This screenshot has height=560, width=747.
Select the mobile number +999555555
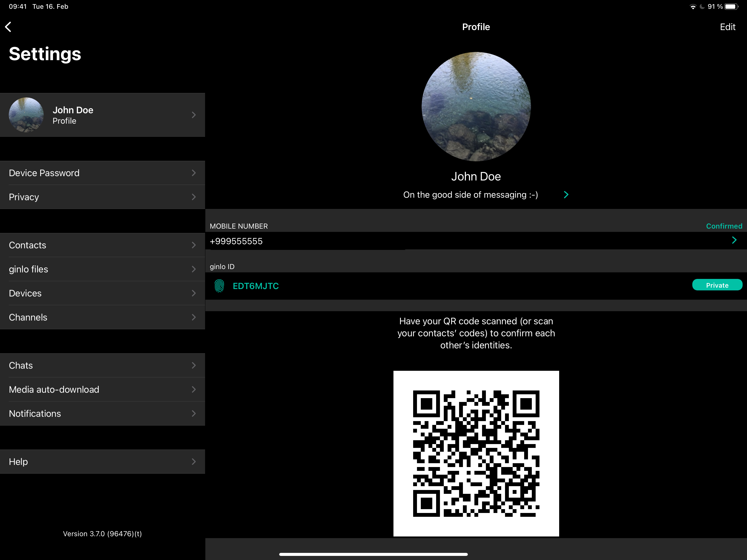click(x=236, y=241)
